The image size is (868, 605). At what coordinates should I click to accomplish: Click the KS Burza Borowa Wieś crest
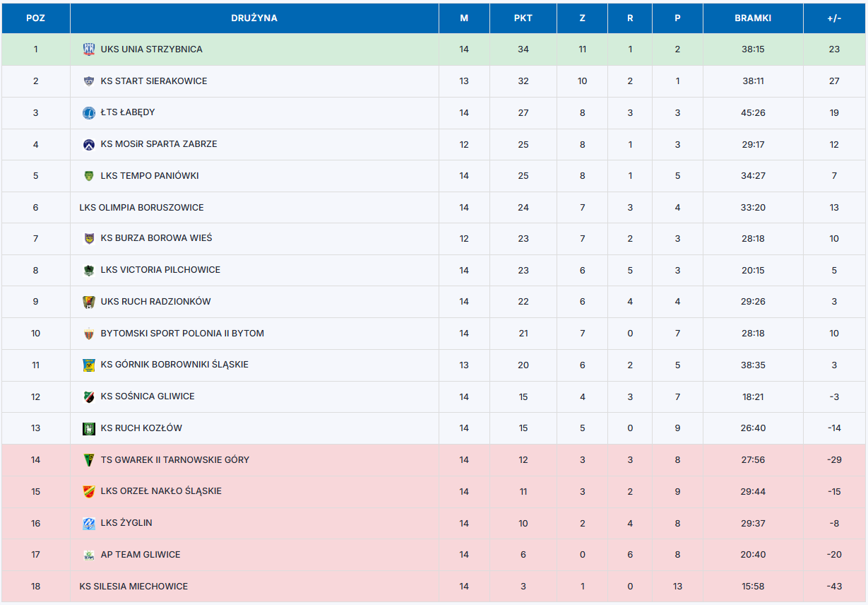89,238
